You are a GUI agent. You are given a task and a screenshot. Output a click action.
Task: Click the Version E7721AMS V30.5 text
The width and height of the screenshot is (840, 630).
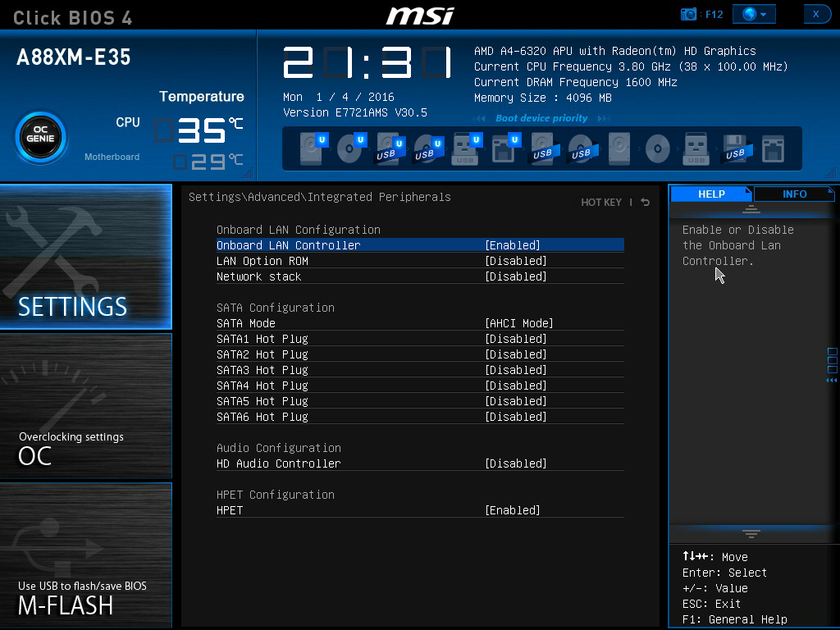click(355, 112)
